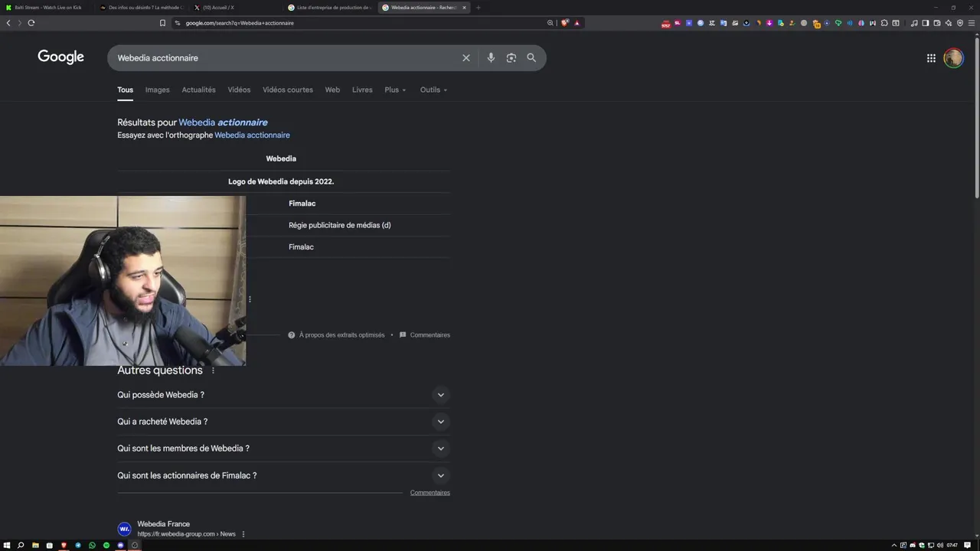Open the three-dot menu next to Autres questions
The image size is (980, 551).
coord(213,370)
